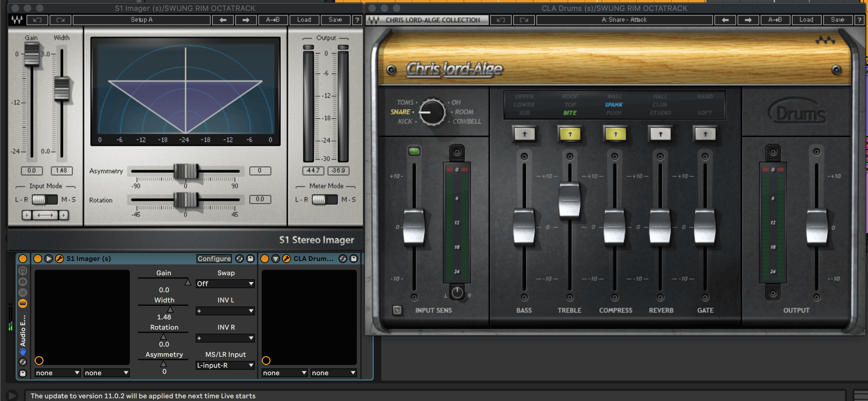
Task: Go to previous preset in S1 Imager
Action: tap(223, 20)
